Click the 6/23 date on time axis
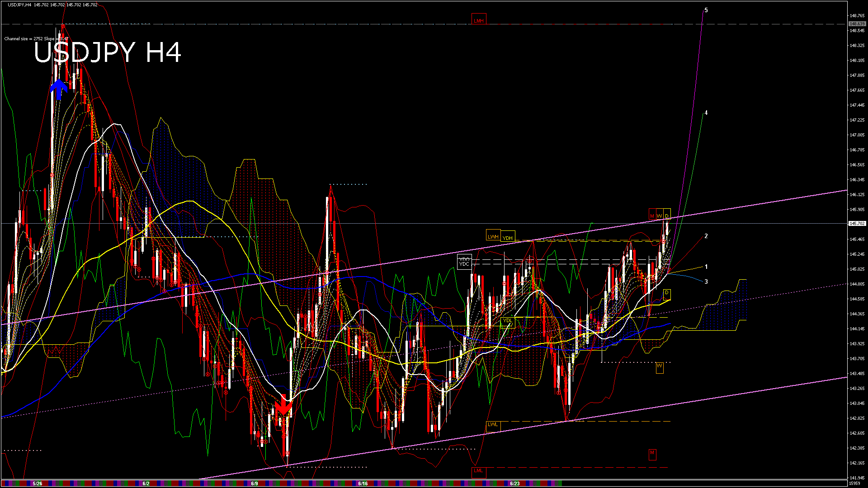 click(514, 483)
